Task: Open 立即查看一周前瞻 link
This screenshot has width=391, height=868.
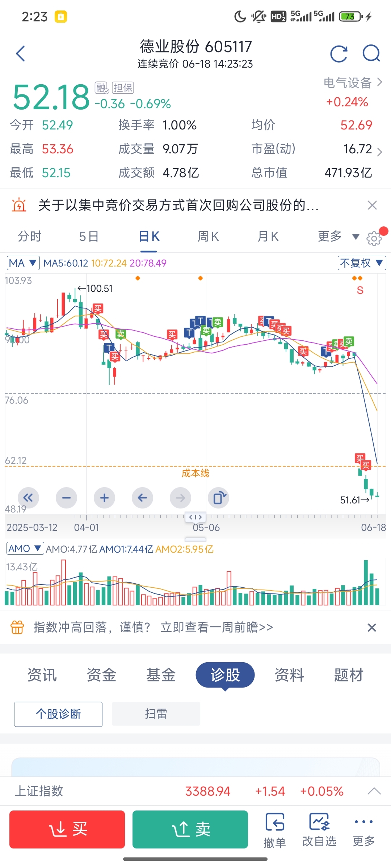Action: [217, 627]
